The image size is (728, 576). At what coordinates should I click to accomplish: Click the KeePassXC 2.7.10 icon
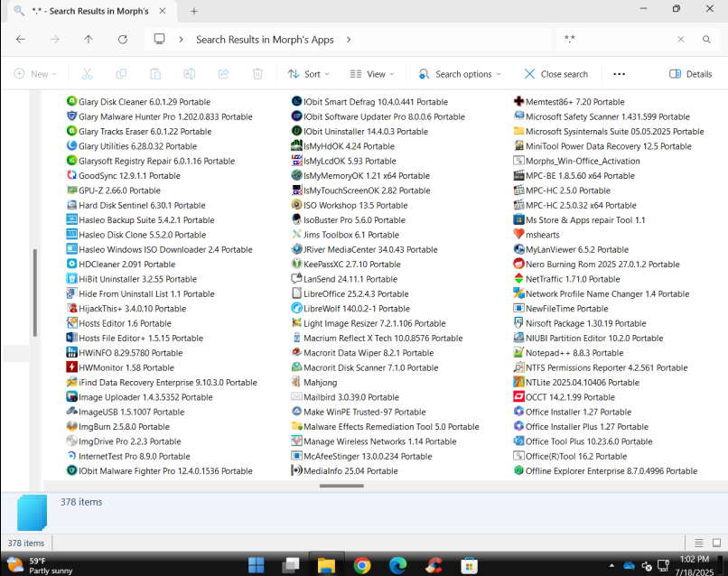pyautogui.click(x=296, y=264)
